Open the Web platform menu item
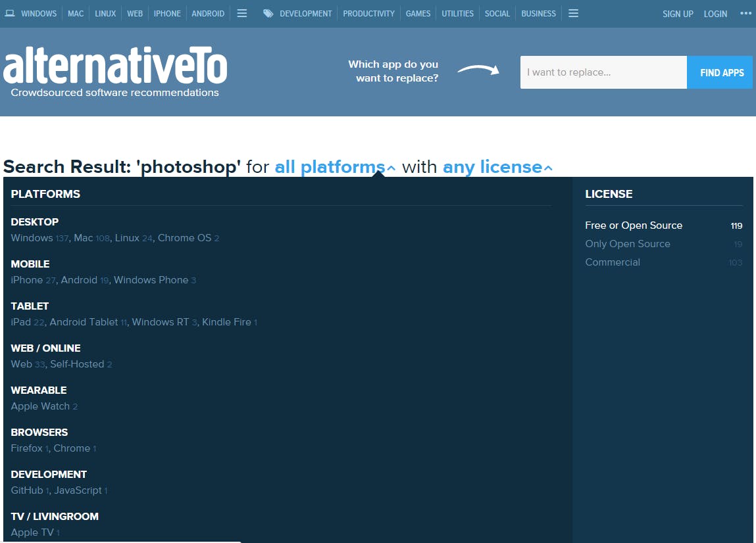The image size is (756, 543). (x=135, y=14)
